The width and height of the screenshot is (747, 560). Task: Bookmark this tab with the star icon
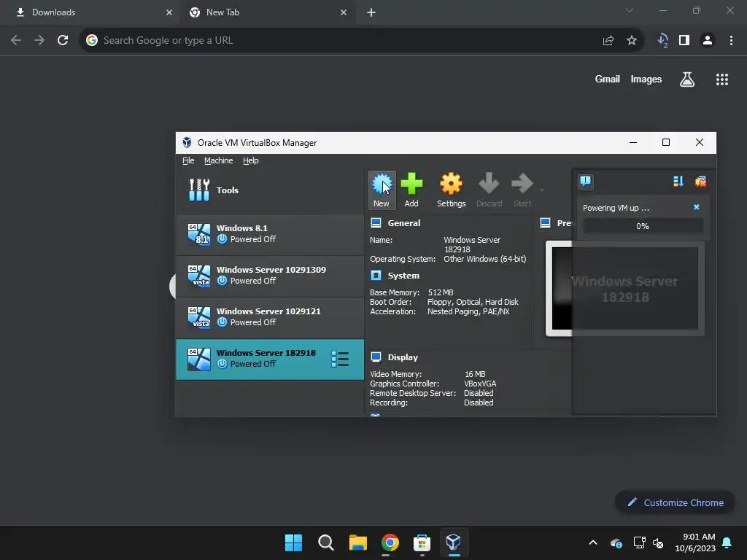[632, 41]
